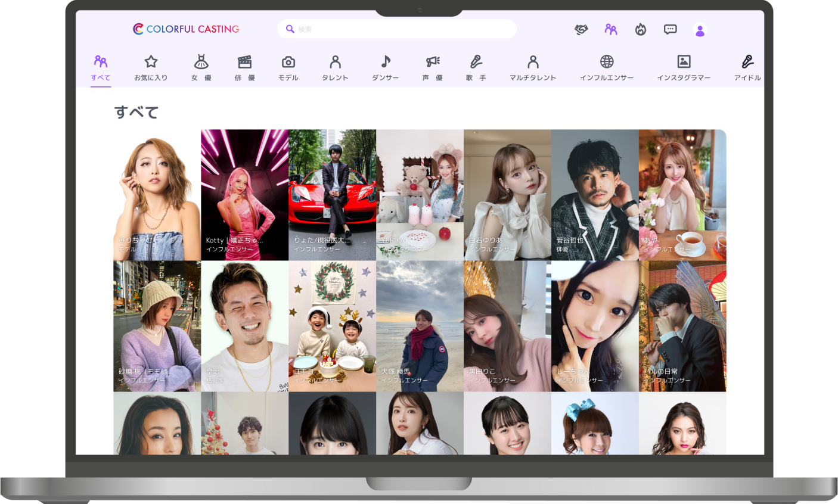Open the Kotty influencer profile card
The height and width of the screenshot is (504, 838).
(245, 195)
